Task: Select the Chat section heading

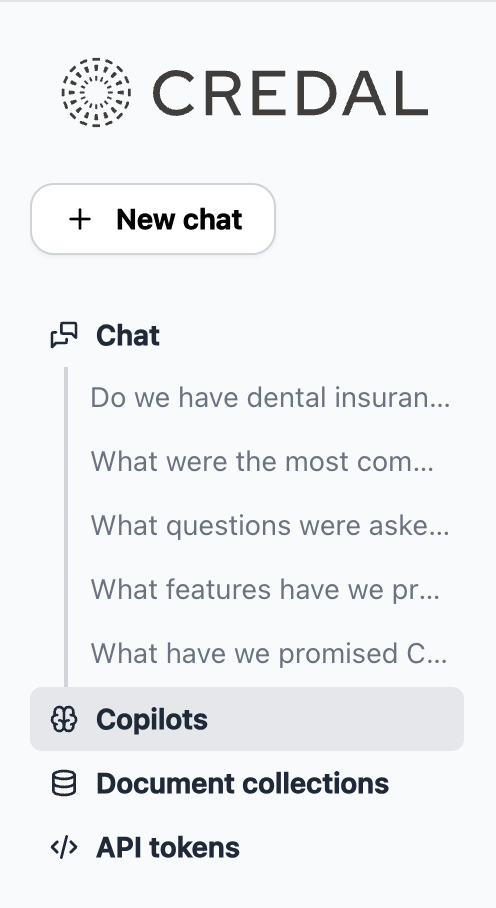Action: point(128,335)
